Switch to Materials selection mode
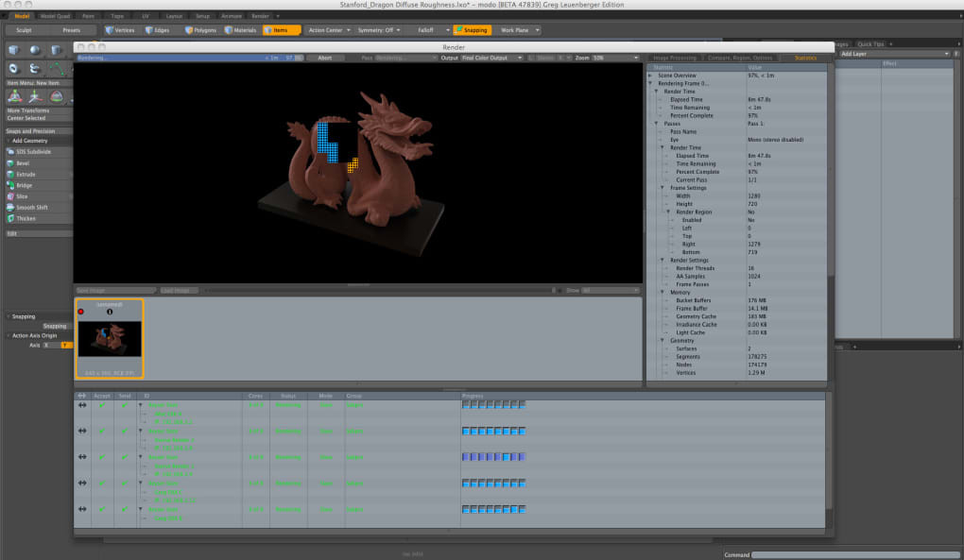Viewport: 964px width, 560px height. coord(240,30)
